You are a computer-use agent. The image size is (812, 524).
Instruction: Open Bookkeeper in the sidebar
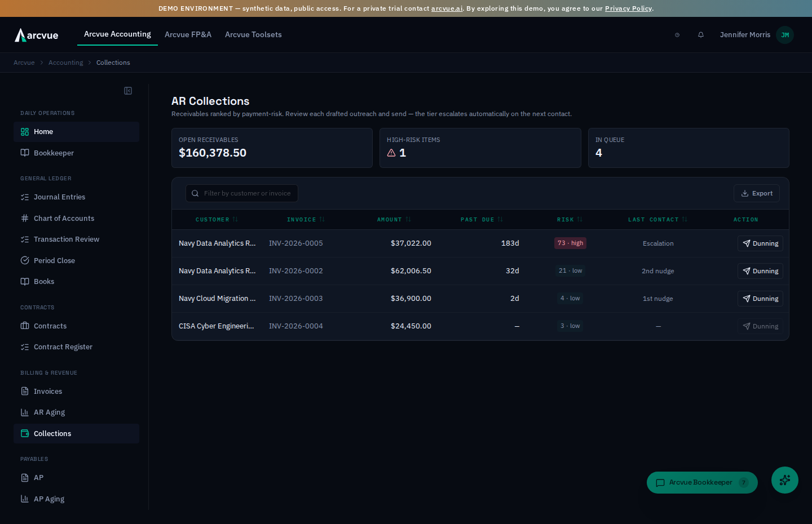76,153
